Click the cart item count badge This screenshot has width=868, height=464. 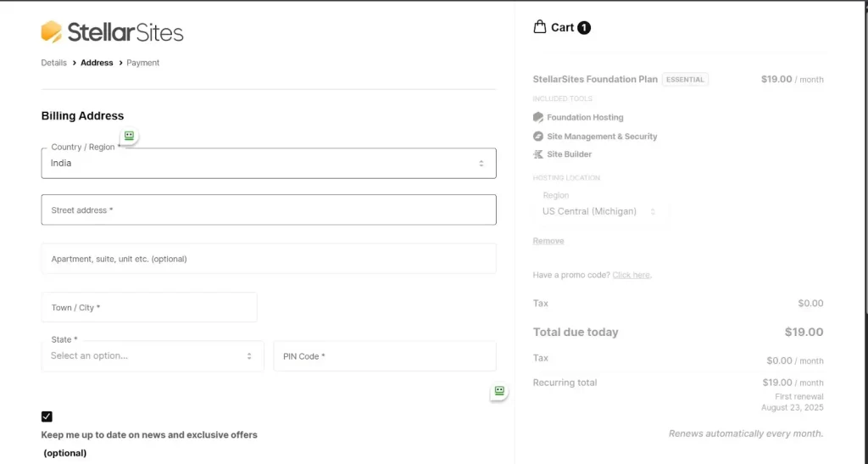pyautogui.click(x=584, y=28)
